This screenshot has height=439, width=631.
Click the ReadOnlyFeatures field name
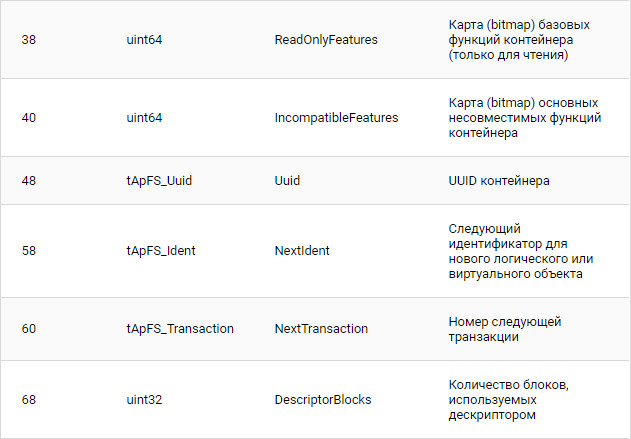click(320, 40)
